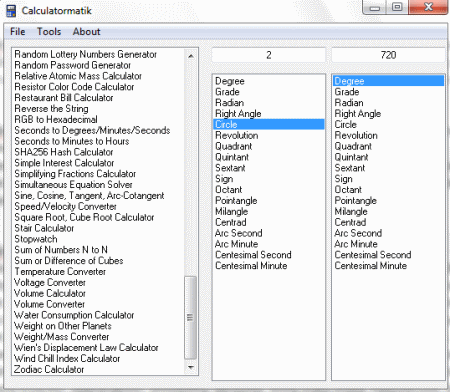
Task: Open Resistor Color Code Calculator
Action: tap(74, 87)
